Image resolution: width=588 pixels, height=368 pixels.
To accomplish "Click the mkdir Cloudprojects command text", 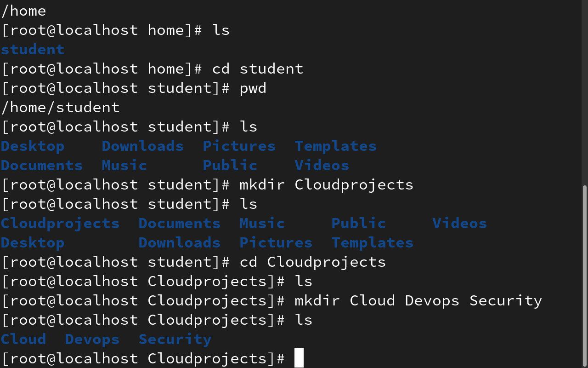I will point(327,185).
